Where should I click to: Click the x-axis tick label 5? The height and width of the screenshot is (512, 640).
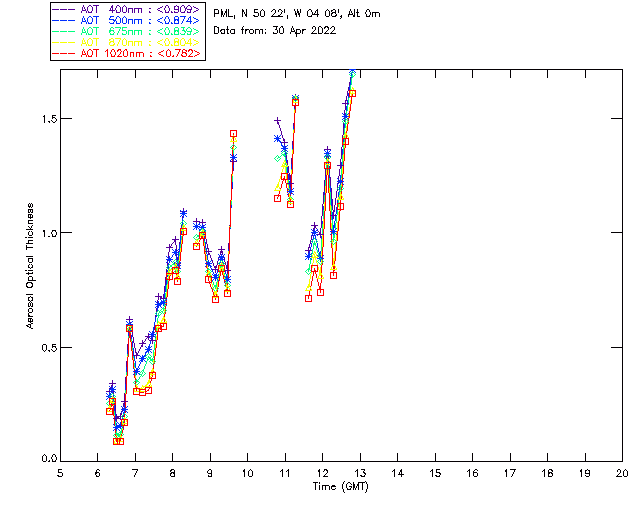tap(60, 474)
